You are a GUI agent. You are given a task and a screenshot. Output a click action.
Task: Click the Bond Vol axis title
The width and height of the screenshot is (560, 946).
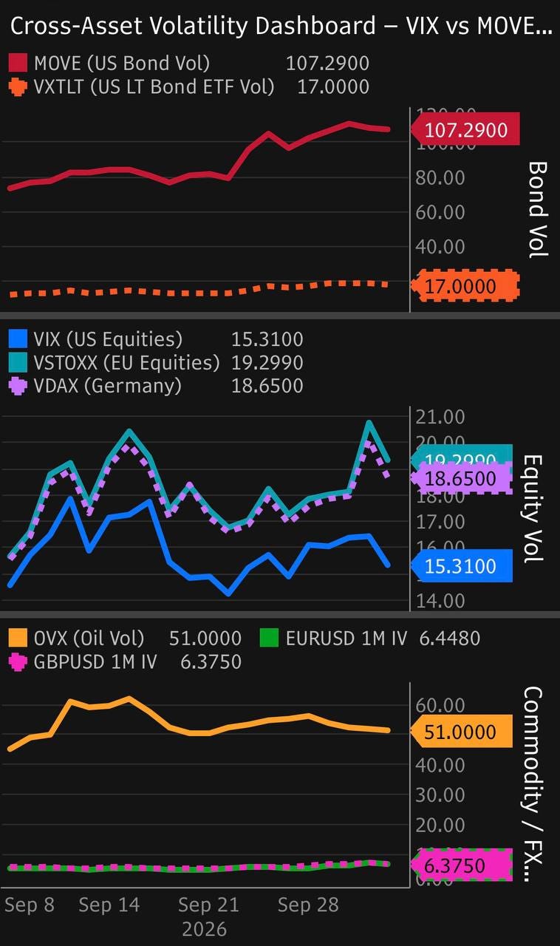(x=538, y=209)
